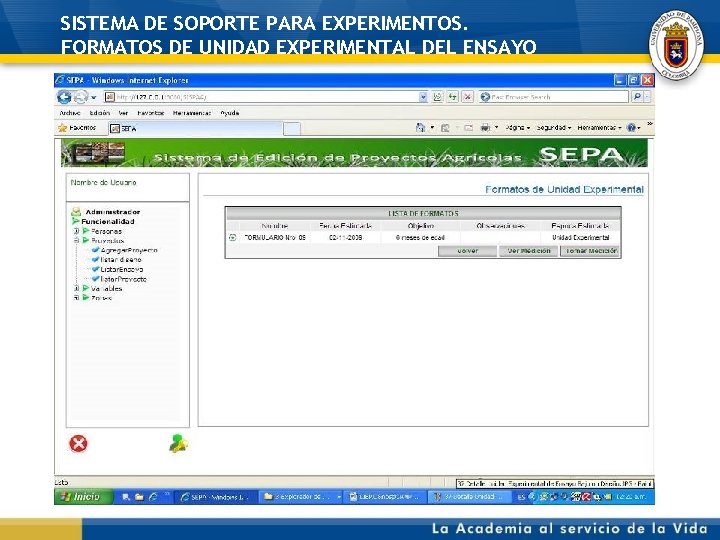Click the magnifier search button
The height and width of the screenshot is (540, 720).
[637, 97]
